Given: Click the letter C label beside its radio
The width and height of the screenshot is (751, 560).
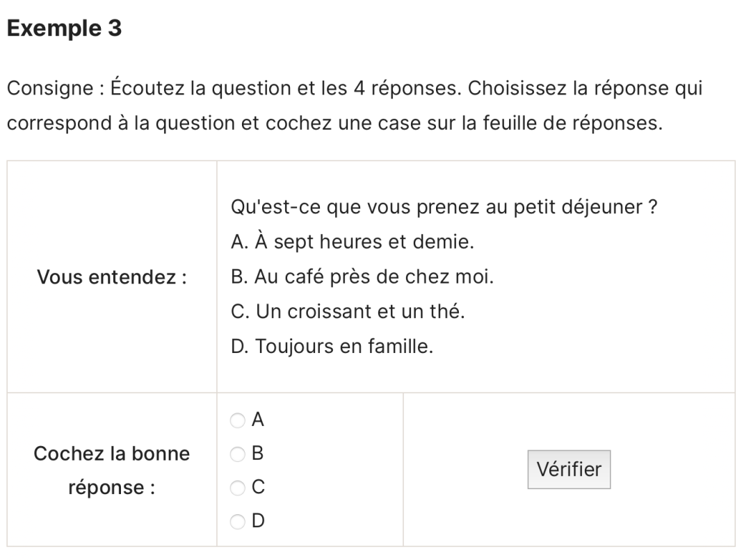Looking at the screenshot, I should (x=258, y=487).
